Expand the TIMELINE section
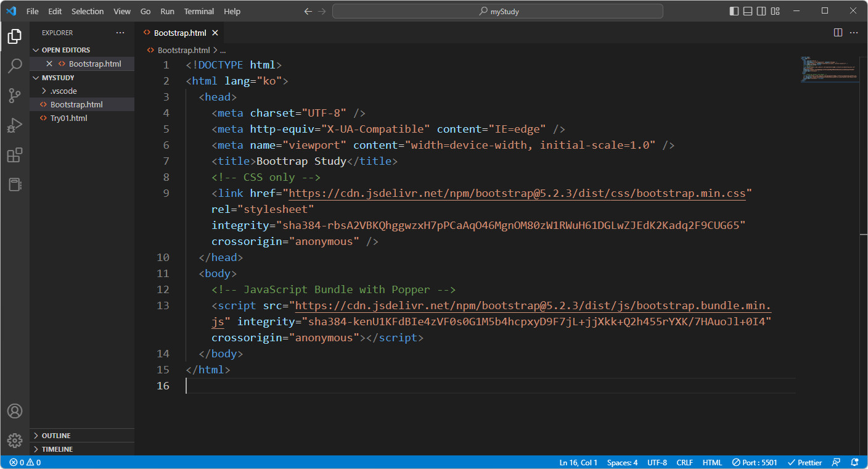 (82, 449)
